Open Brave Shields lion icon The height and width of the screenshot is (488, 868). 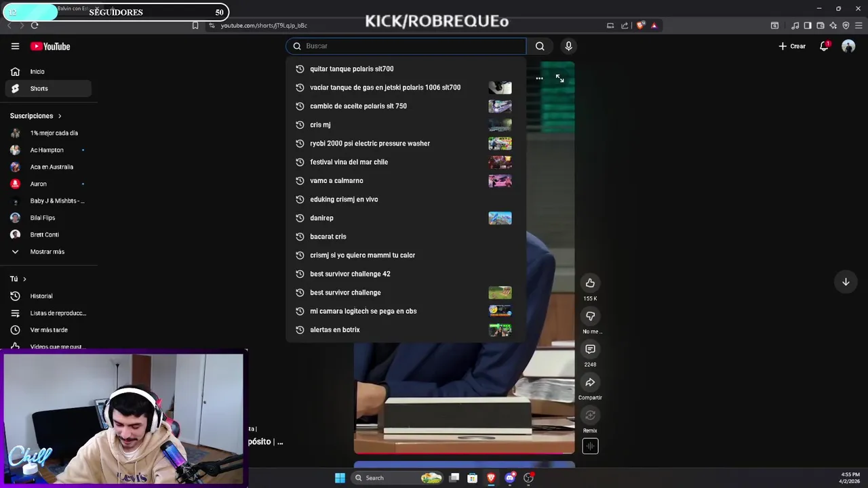(x=641, y=25)
